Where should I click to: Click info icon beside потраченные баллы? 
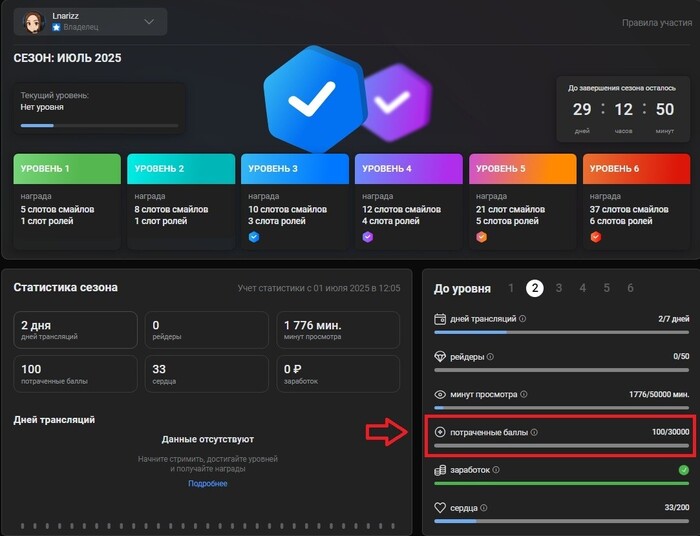click(x=534, y=432)
